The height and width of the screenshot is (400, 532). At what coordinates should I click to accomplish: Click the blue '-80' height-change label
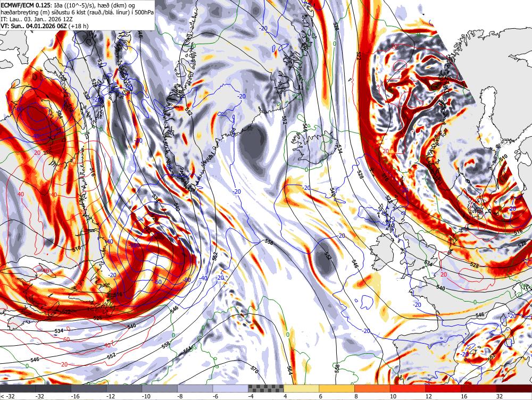point(187,280)
